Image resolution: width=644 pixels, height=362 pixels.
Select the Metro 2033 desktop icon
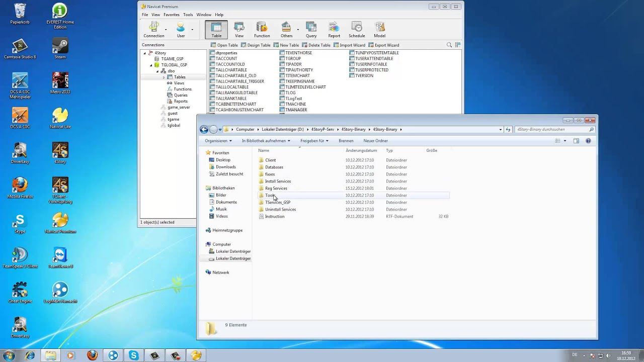click(x=60, y=84)
